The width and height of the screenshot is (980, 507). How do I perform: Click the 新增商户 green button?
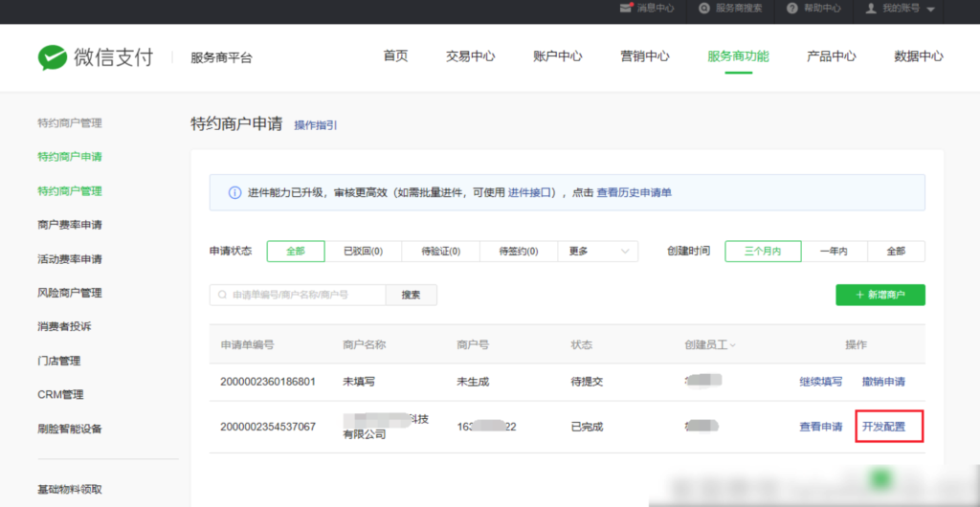point(880,295)
